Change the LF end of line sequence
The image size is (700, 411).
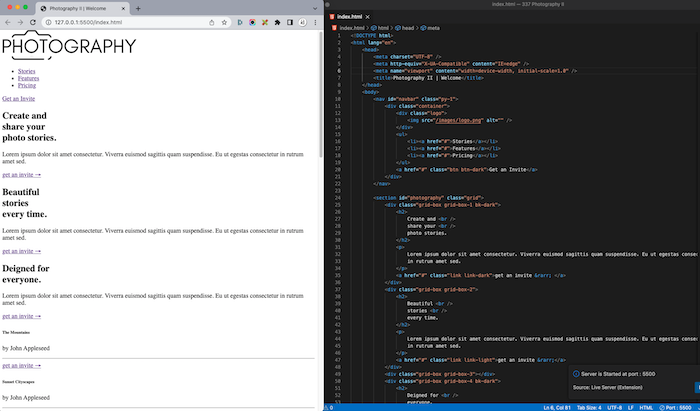point(631,407)
